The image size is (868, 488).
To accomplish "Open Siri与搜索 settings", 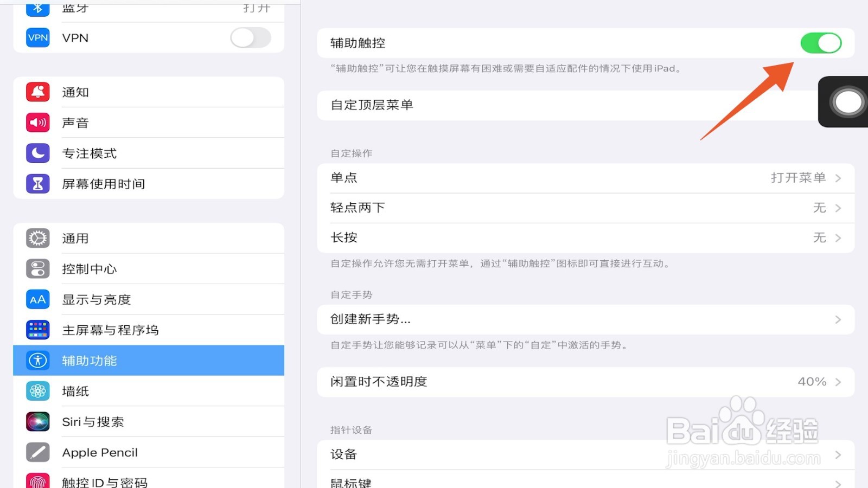I will click(149, 422).
